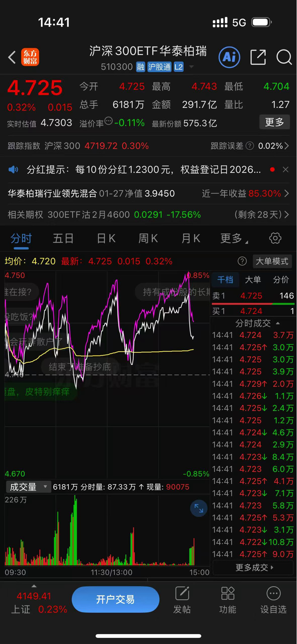Open the chart help question icon

[x=242, y=261]
